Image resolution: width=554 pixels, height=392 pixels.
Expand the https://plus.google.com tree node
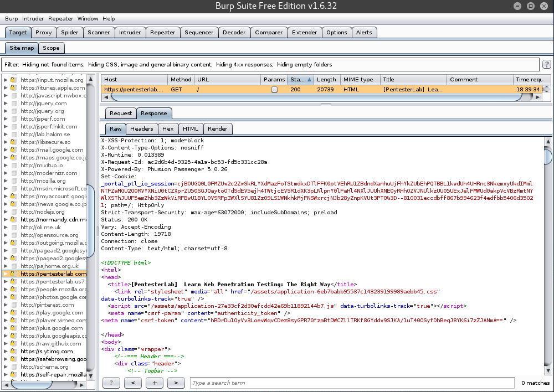coord(6,328)
